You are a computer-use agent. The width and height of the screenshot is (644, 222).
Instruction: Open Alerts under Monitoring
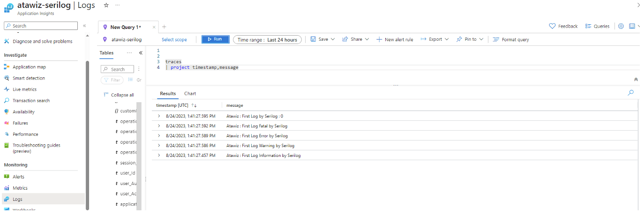18,177
